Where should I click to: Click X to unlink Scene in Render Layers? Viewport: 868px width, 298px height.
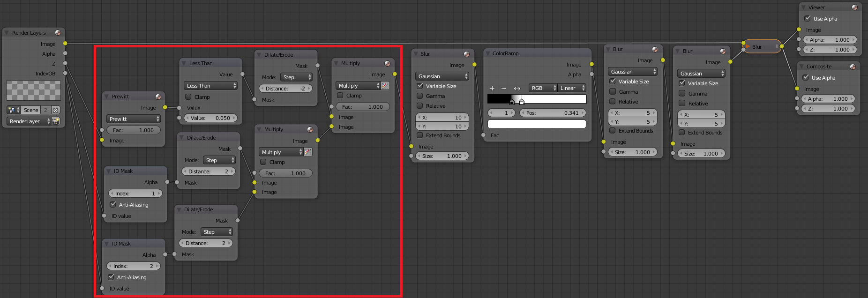[56, 110]
